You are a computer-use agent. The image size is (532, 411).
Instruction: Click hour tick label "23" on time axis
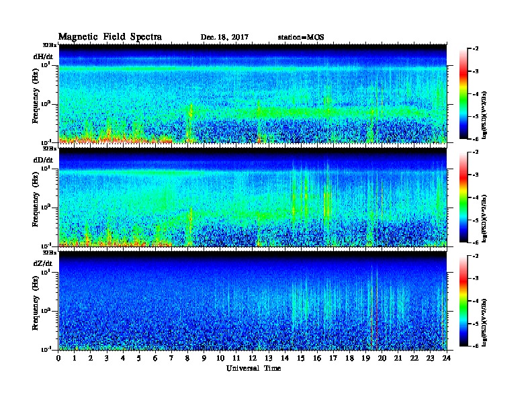(430, 358)
